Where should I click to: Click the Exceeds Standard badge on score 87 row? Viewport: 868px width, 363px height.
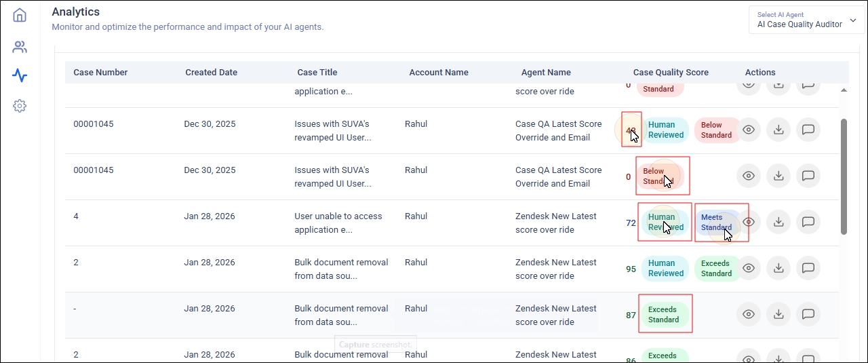click(664, 314)
